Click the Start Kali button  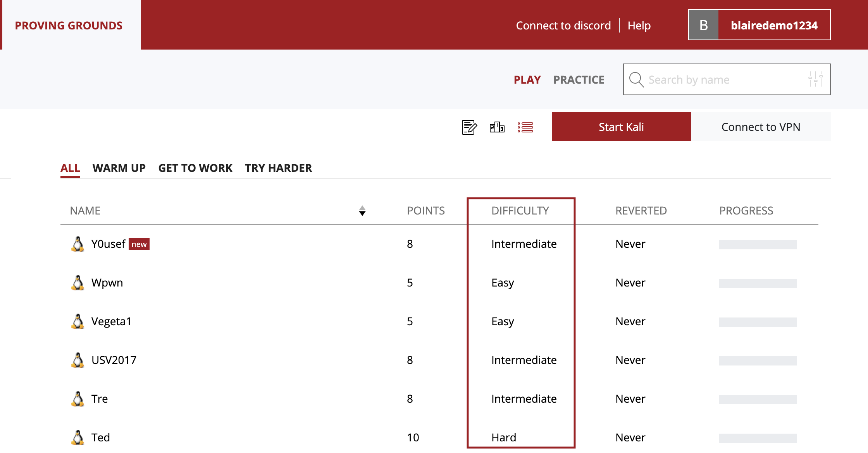pyautogui.click(x=622, y=127)
